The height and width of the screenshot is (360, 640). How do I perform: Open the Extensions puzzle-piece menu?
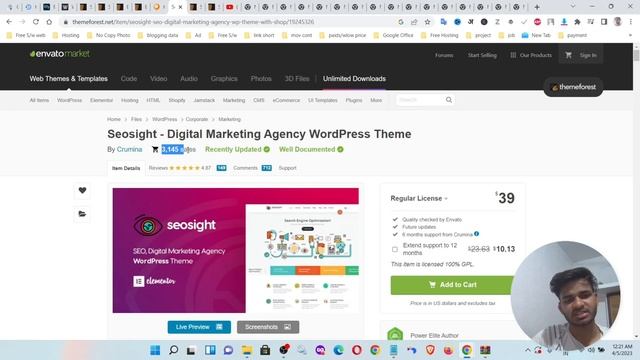click(x=577, y=22)
